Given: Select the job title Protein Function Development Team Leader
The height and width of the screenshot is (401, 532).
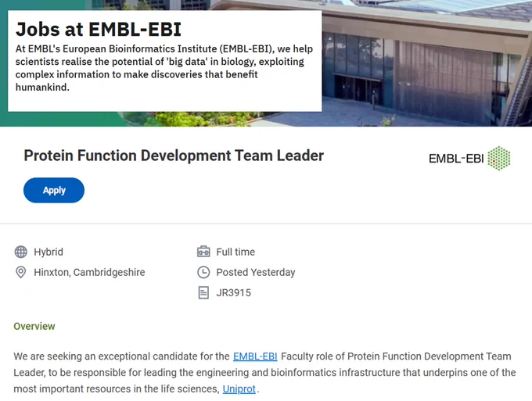Looking at the screenshot, I should (174, 156).
